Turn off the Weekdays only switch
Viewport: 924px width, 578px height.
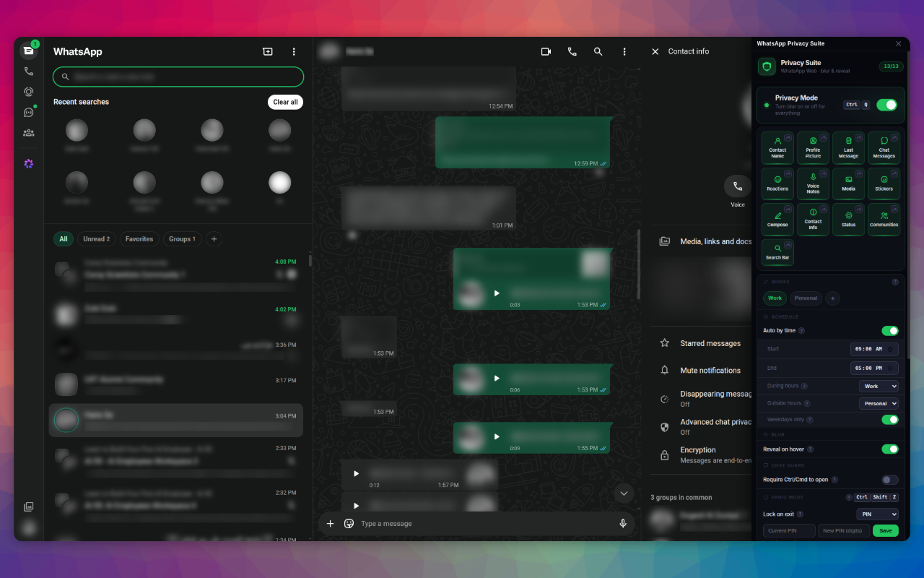890,420
